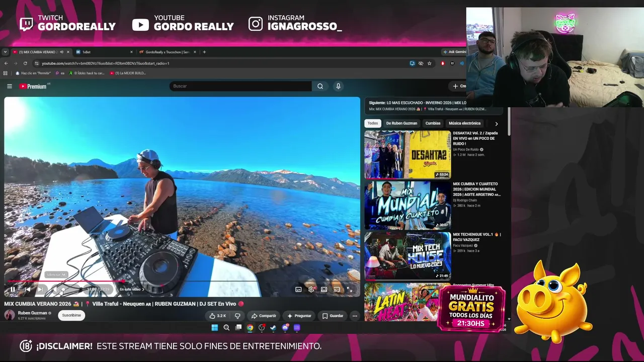Toggle subtitles on the video player

coord(298,289)
